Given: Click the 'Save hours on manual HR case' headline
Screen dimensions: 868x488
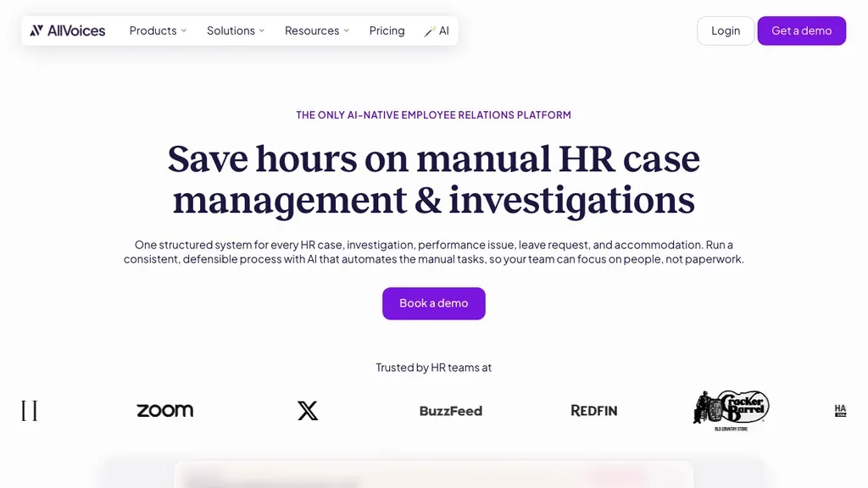Looking at the screenshot, I should click(433, 159).
